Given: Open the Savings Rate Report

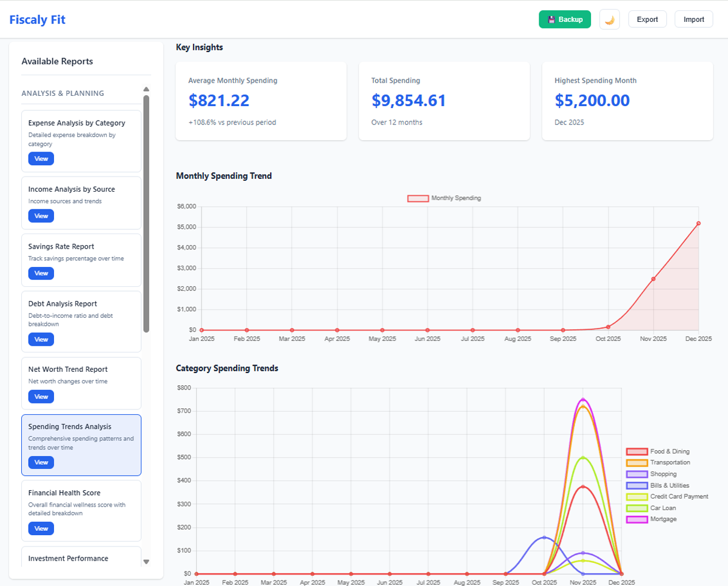Looking at the screenshot, I should (x=41, y=273).
